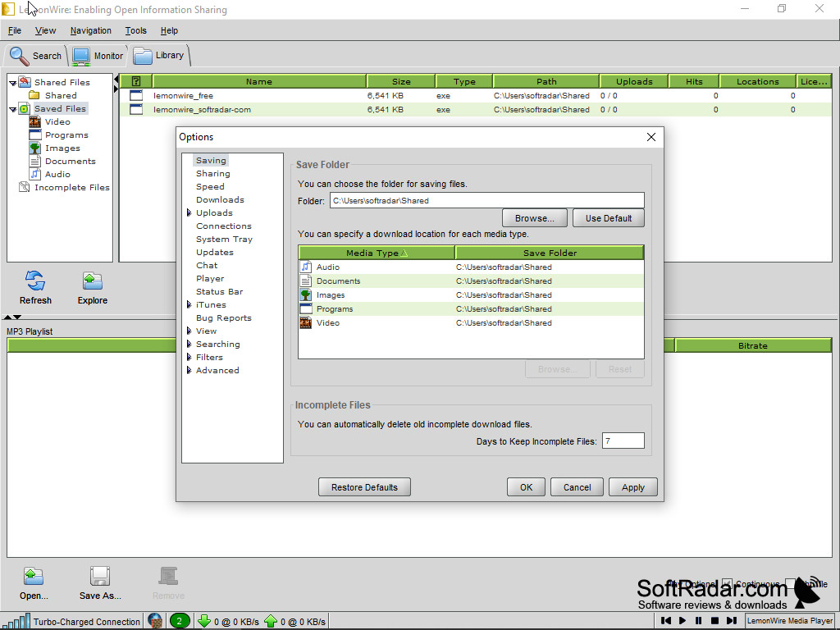Click Cancel in the Options dialog

(x=577, y=487)
